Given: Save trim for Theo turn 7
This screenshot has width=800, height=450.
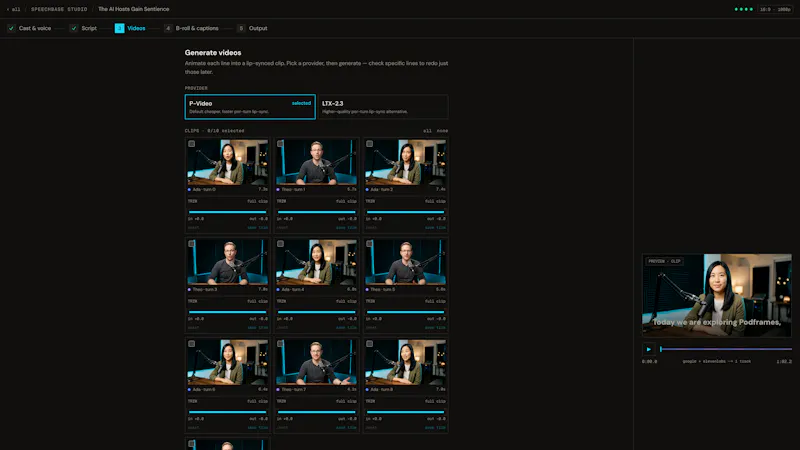Looking at the screenshot, I should pyautogui.click(x=346, y=428).
